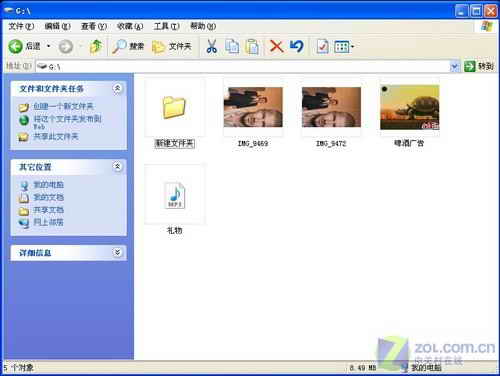The width and height of the screenshot is (500, 376).
Task: Click Make a new folder link
Action: [63, 106]
